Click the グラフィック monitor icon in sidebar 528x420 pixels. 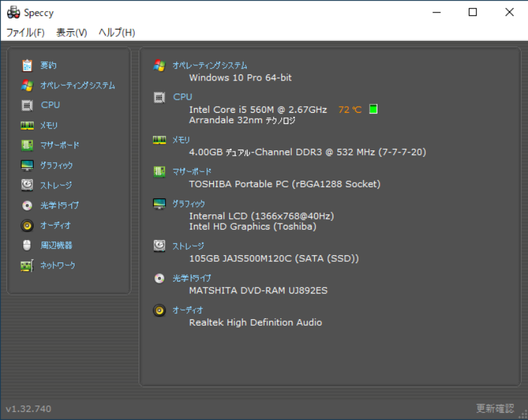(x=27, y=165)
